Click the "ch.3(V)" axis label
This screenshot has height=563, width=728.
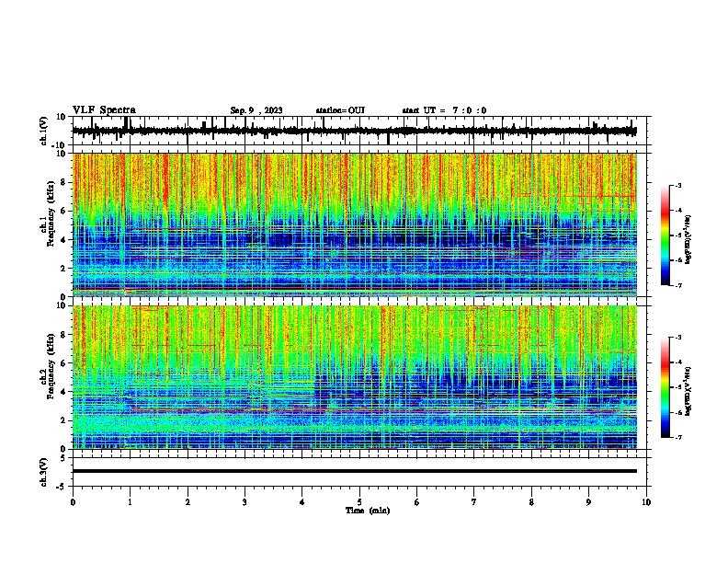[x=44, y=472]
